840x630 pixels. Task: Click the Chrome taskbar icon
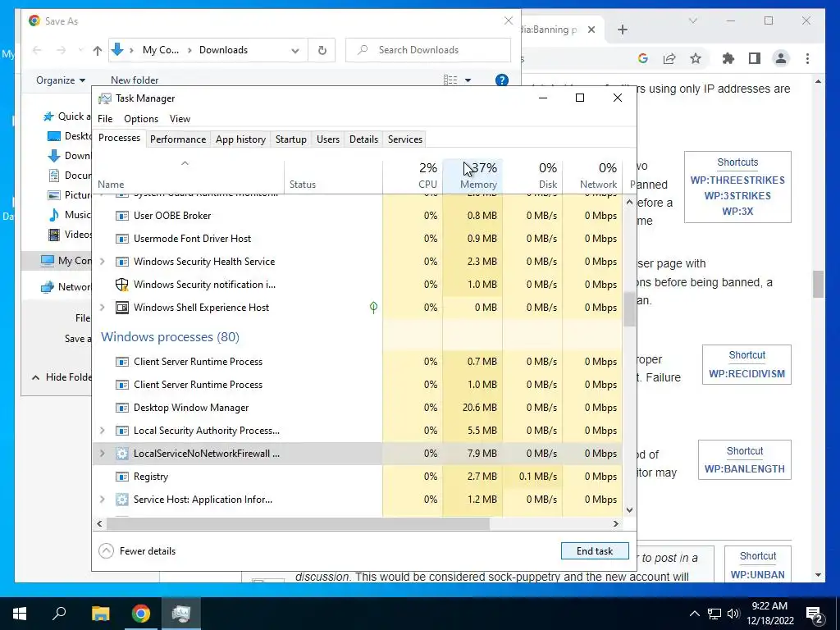click(x=141, y=614)
